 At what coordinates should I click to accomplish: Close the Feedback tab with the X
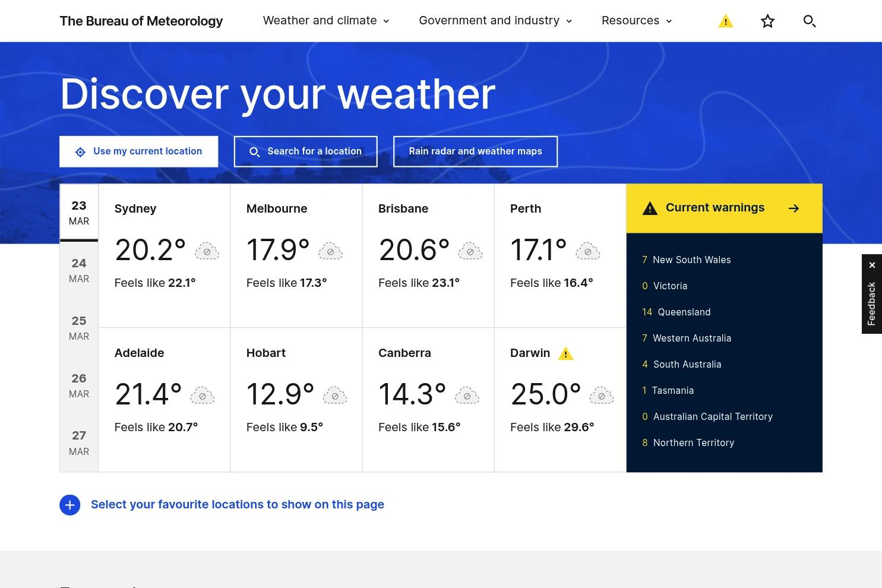(872, 265)
